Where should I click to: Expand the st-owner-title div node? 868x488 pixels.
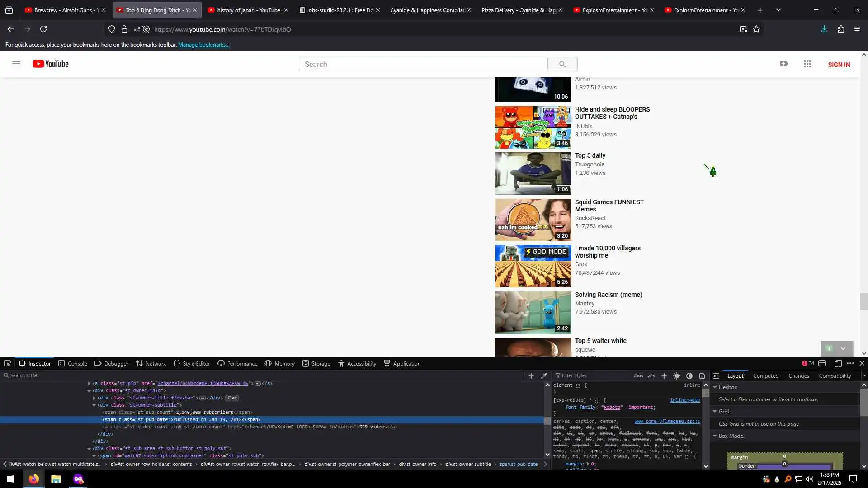[94, 398]
